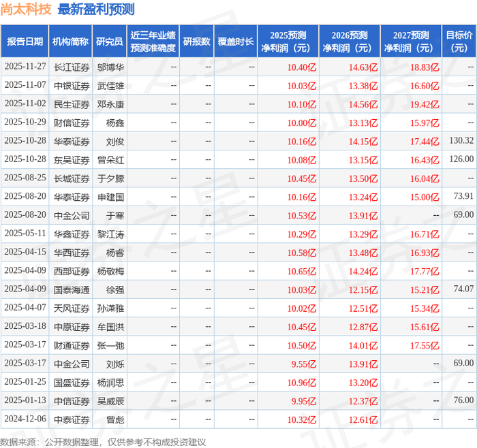This screenshot has height=448, width=477.
Task: Select target price 126.00
Action: click(x=461, y=159)
